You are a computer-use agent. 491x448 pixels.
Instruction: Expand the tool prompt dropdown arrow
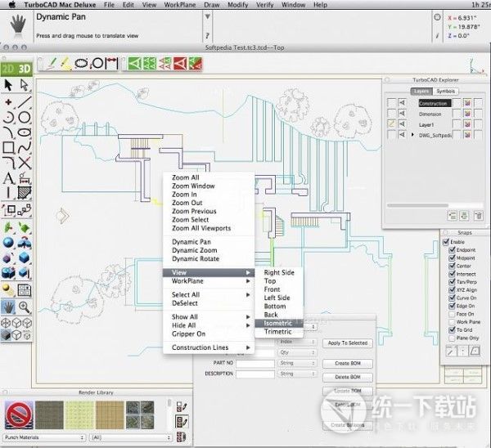208,16
